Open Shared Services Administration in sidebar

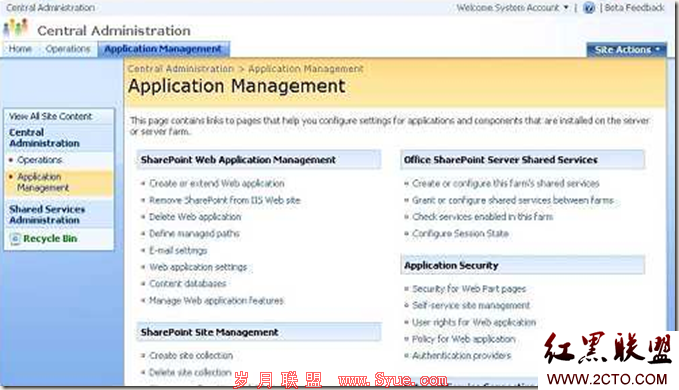point(47,214)
